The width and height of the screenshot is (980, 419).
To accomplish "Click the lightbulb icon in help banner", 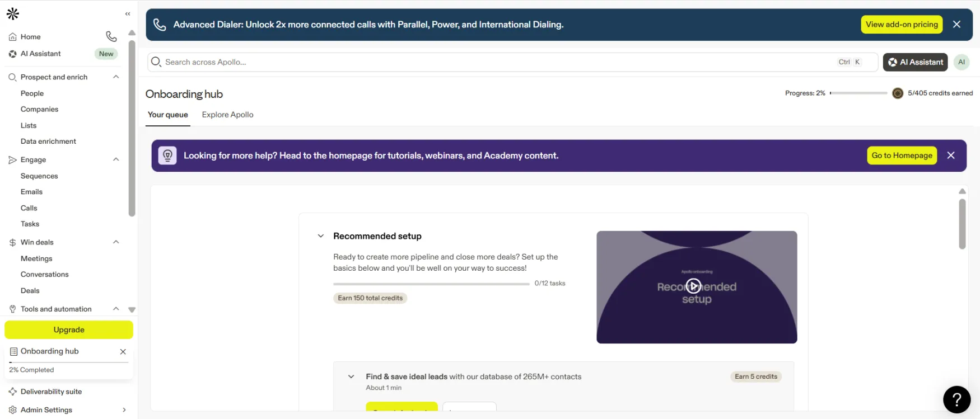I will coord(167,156).
